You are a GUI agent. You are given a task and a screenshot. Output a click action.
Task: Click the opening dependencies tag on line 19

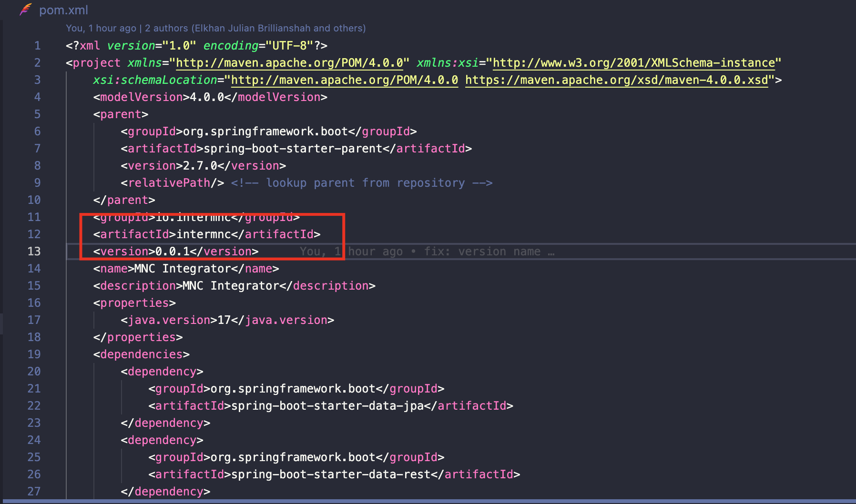pos(142,354)
